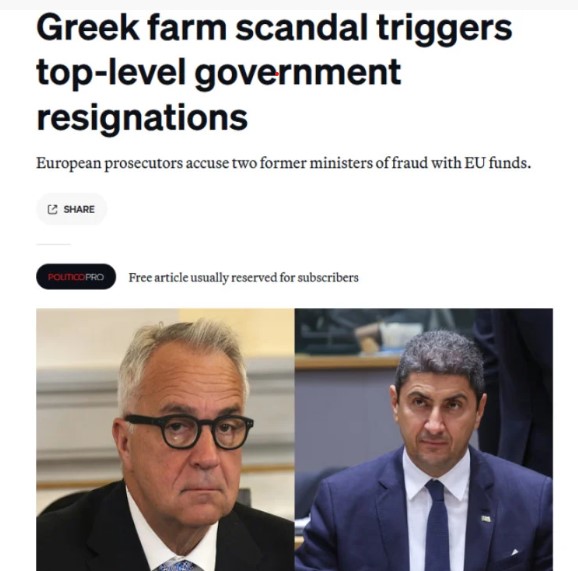This screenshot has width=578, height=571.
Task: Click "Free article usually reserved for subscribers" text
Action: [x=243, y=278]
